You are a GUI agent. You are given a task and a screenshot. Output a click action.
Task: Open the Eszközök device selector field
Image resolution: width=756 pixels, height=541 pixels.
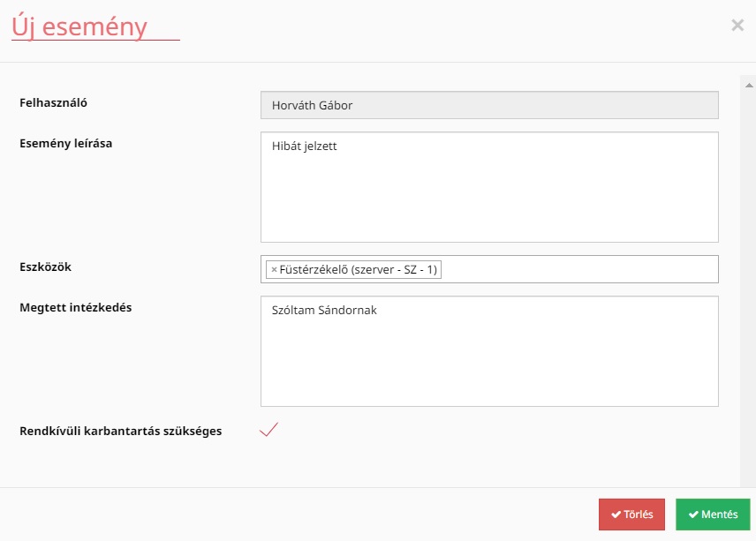(x=489, y=269)
